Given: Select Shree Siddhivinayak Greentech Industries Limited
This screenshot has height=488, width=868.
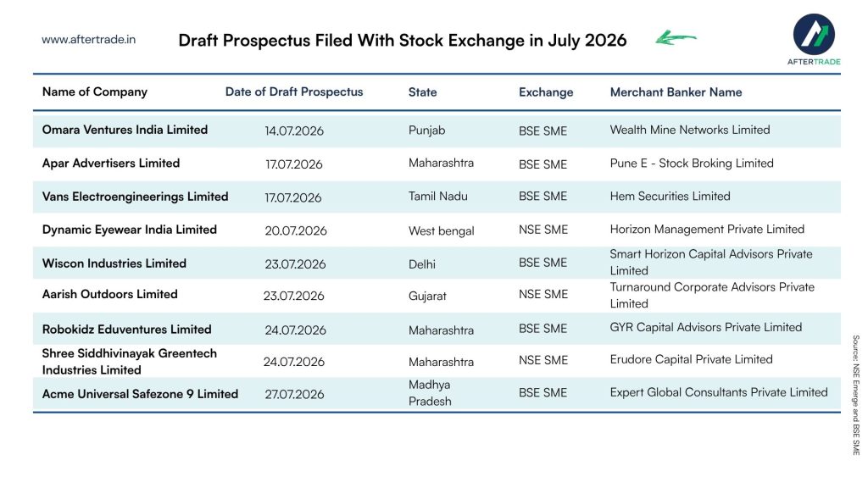Looking at the screenshot, I should click(130, 362).
